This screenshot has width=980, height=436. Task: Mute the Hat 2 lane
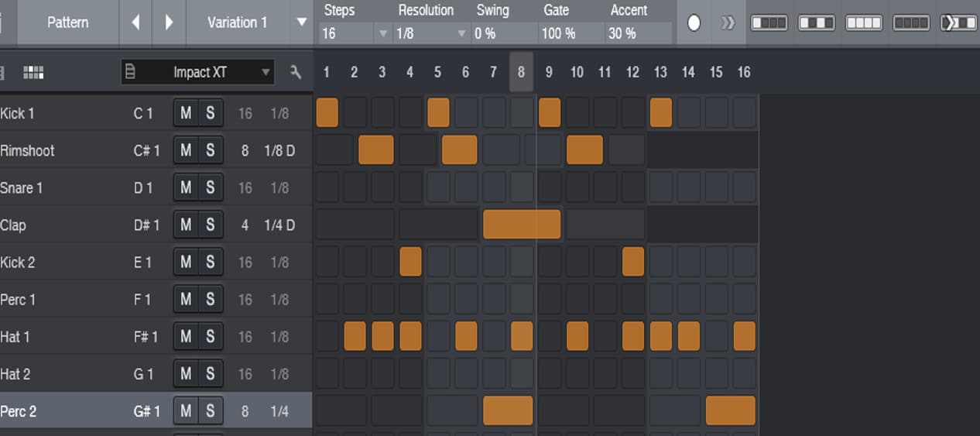[x=186, y=373]
